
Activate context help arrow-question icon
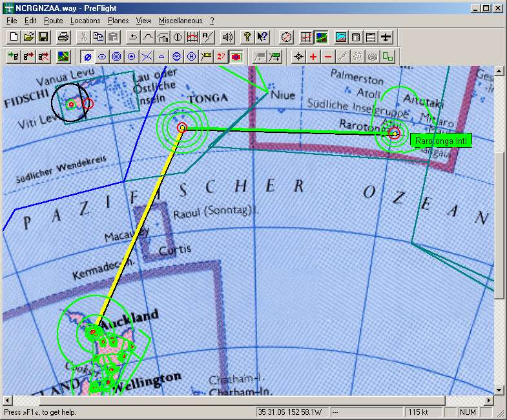[262, 37]
